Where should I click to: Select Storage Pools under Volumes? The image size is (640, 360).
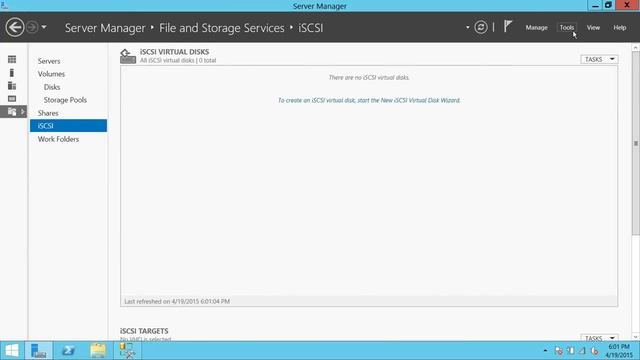click(x=65, y=100)
